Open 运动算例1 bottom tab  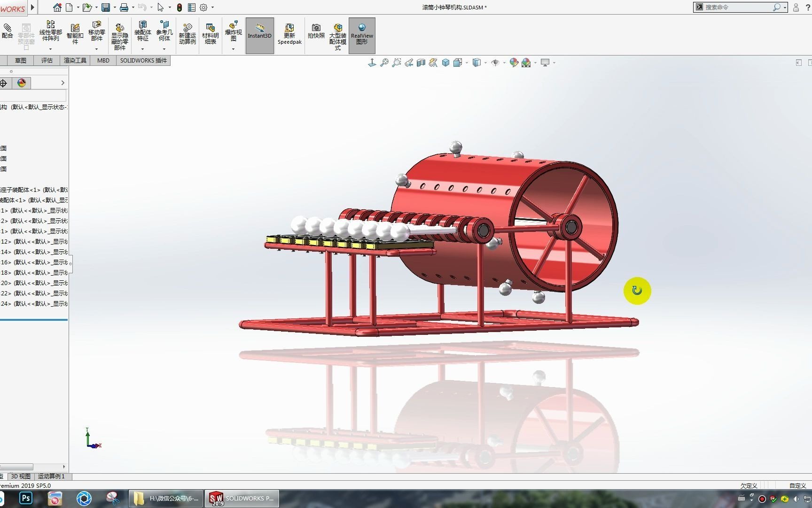point(51,476)
